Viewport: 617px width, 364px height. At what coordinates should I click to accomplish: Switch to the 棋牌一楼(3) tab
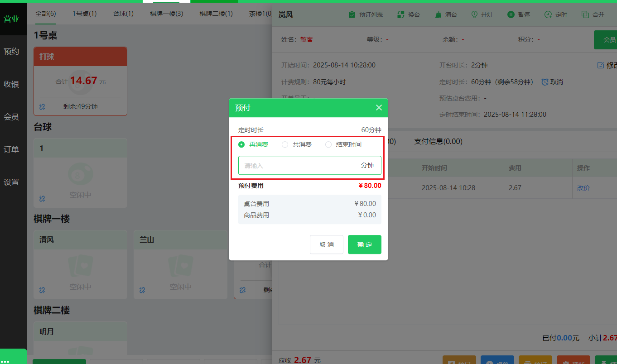coord(166,14)
